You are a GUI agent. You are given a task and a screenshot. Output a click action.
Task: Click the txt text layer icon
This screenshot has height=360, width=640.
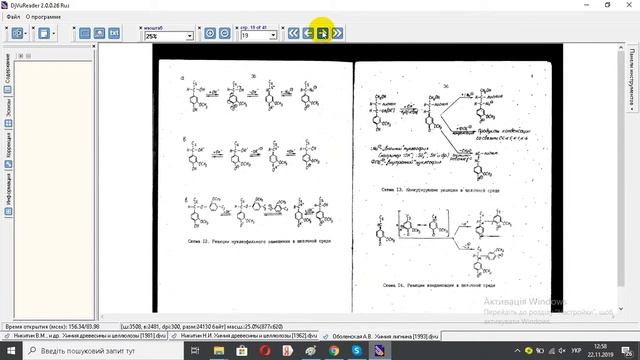[x=114, y=33]
